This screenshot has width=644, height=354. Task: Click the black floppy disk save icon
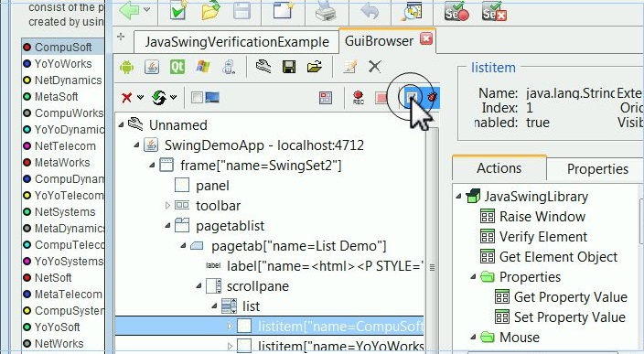click(x=289, y=67)
